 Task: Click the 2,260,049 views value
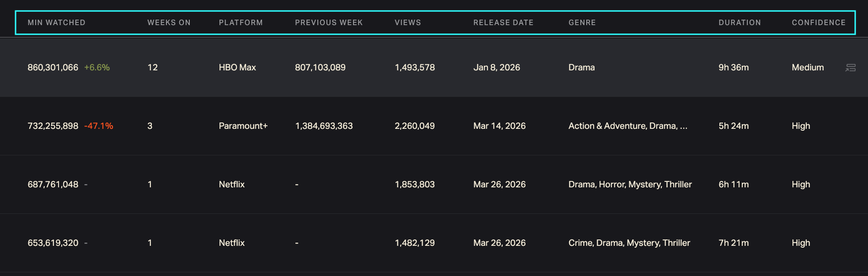click(x=414, y=126)
